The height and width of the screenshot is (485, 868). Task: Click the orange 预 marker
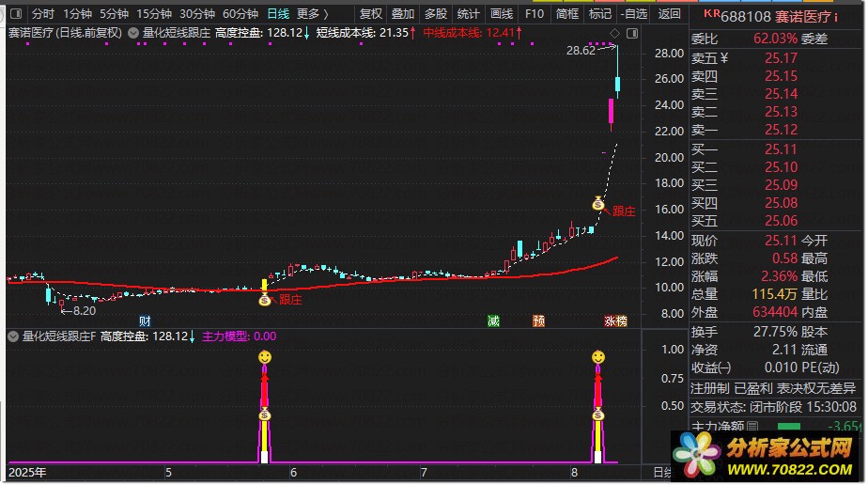coord(538,321)
